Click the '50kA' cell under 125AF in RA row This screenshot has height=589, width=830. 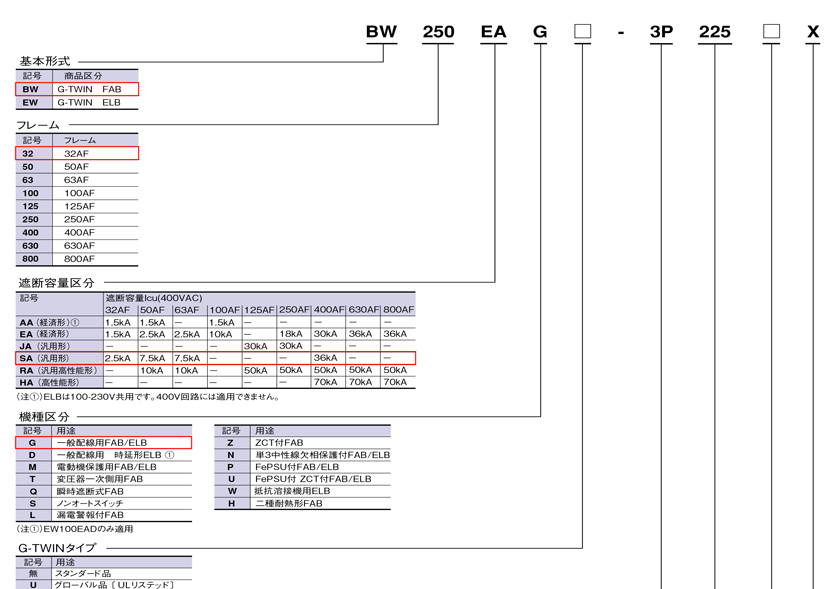tap(256, 370)
